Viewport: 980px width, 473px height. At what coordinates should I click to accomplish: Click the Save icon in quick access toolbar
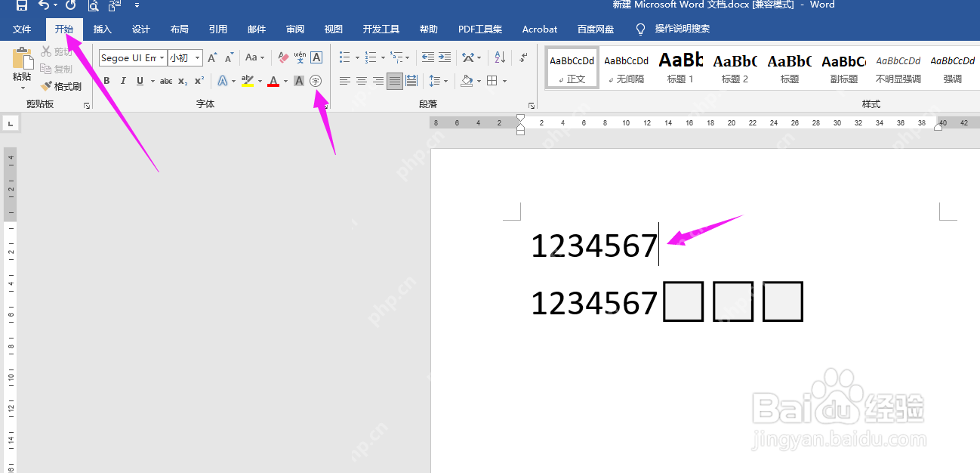(x=22, y=5)
